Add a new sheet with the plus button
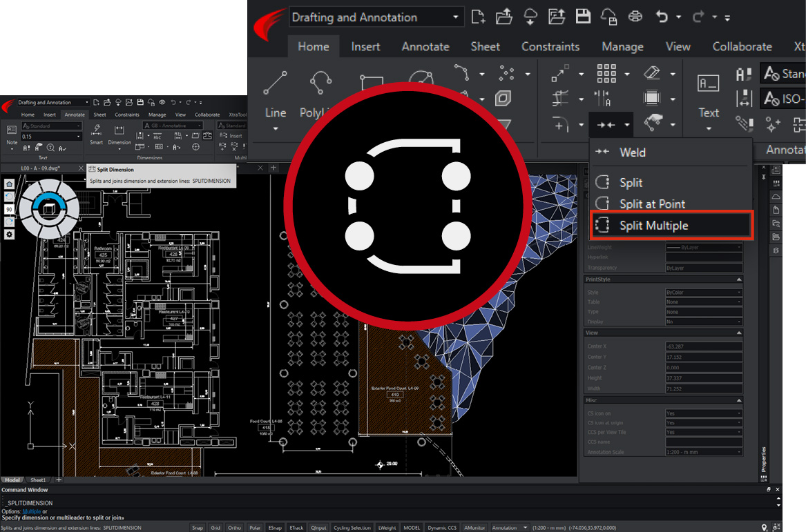Viewport: 806px width, 532px height. pos(59,480)
